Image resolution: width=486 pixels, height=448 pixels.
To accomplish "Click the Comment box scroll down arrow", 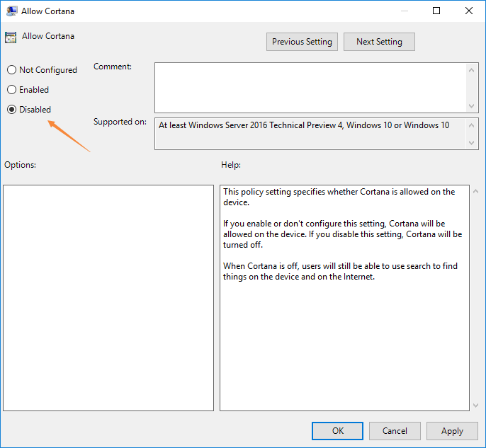I will (471, 106).
